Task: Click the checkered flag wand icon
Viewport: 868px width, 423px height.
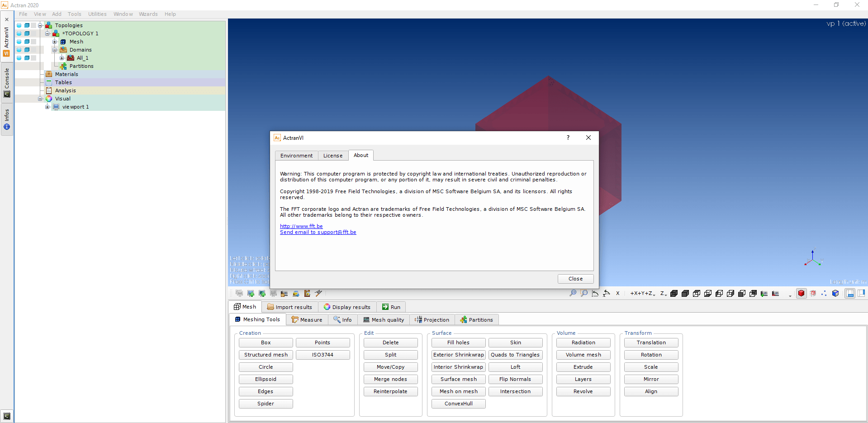Action: point(318,293)
